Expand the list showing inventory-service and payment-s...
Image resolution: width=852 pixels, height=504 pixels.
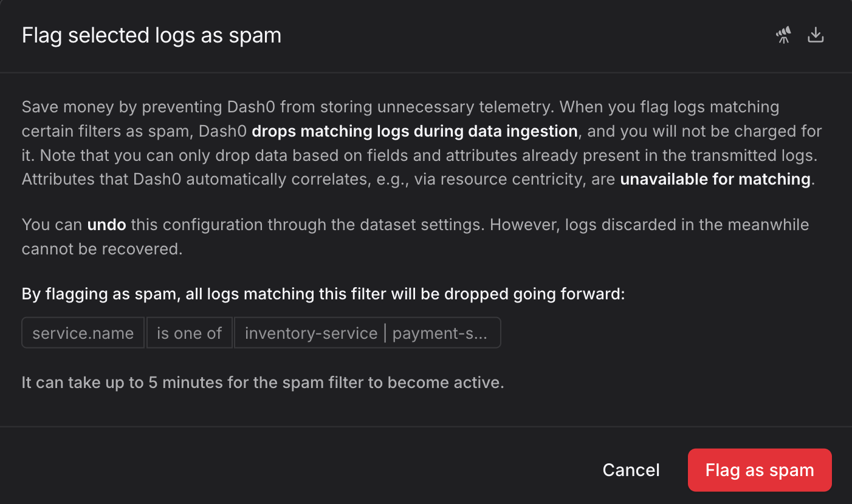[x=367, y=332]
